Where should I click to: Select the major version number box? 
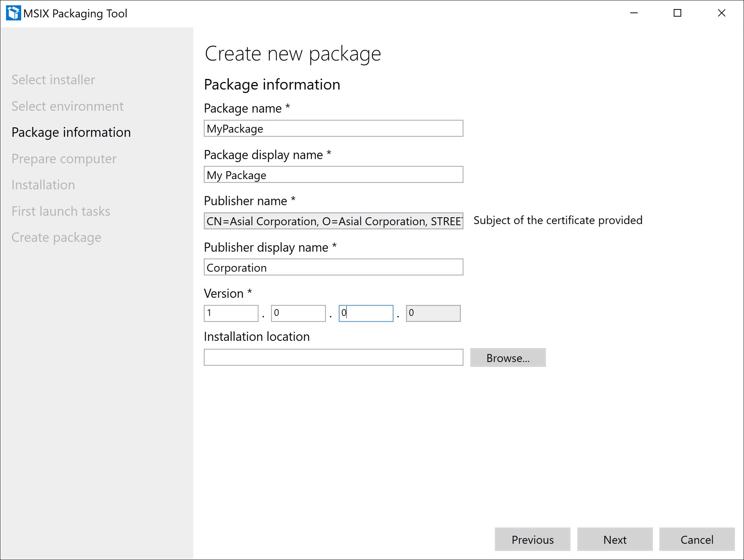(x=231, y=313)
